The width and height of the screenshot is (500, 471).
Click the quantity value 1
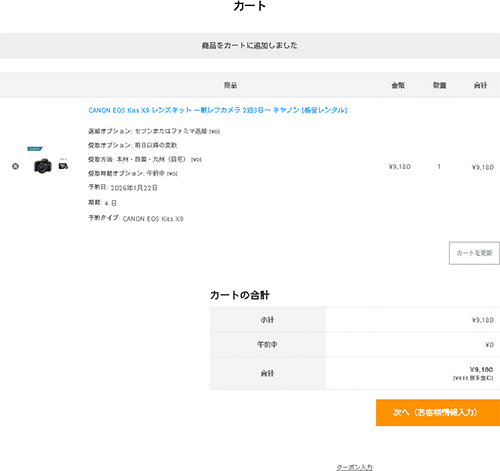click(x=439, y=166)
